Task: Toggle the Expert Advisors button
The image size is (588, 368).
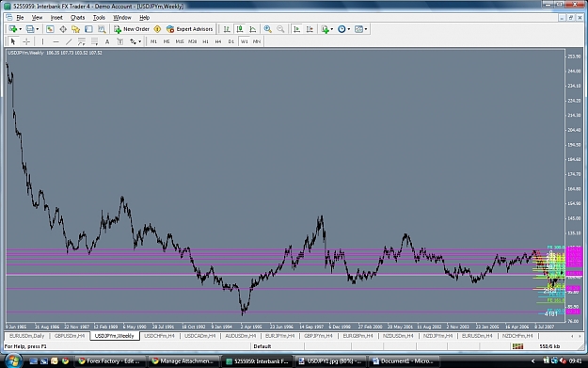Action: click(190, 29)
